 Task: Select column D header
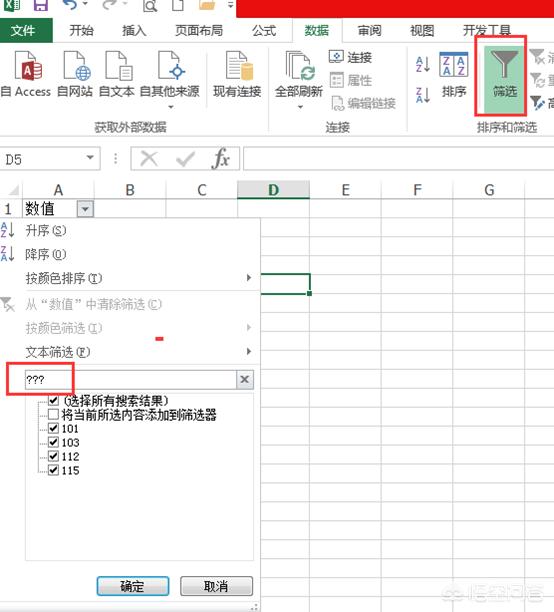pyautogui.click(x=273, y=190)
